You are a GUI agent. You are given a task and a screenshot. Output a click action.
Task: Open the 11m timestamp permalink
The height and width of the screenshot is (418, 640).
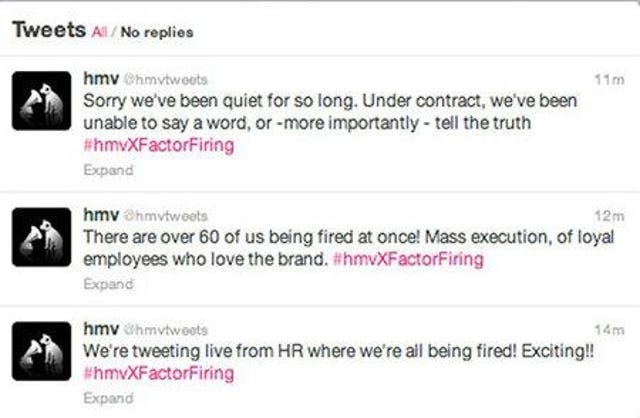[x=609, y=80]
